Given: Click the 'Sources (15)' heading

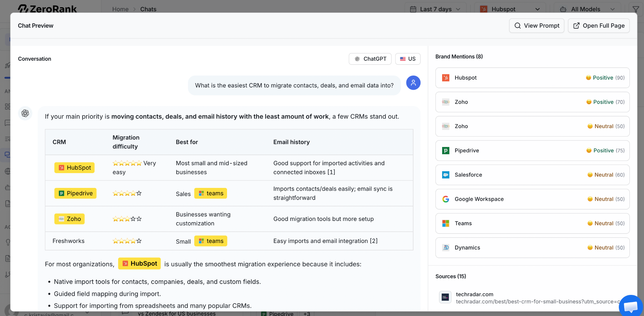Looking at the screenshot, I should [451, 276].
